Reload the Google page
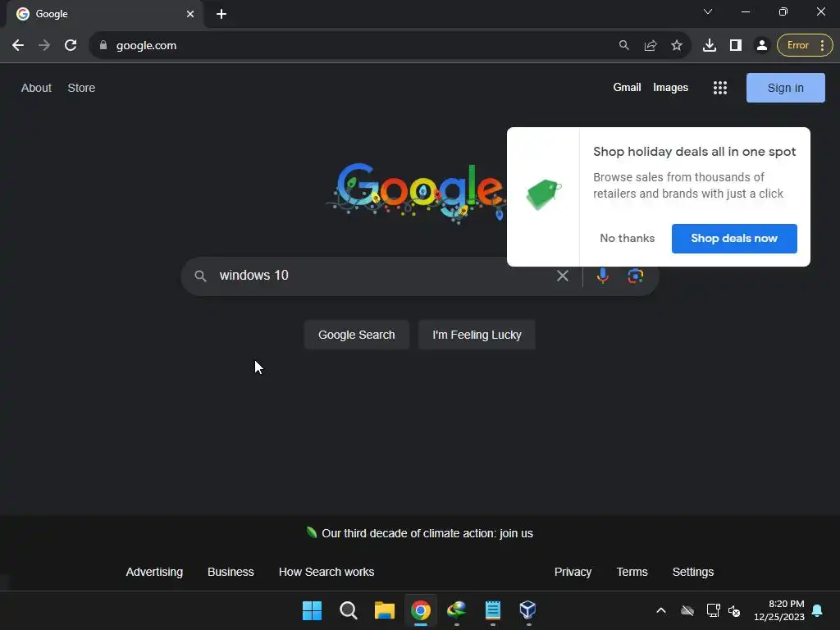This screenshot has width=840, height=630. click(71, 46)
